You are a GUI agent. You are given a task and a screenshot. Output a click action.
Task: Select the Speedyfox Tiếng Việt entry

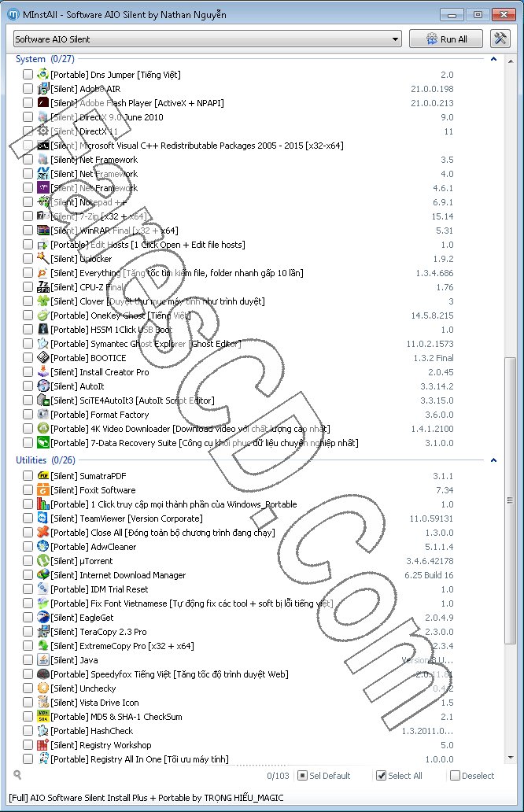pyautogui.click(x=169, y=674)
